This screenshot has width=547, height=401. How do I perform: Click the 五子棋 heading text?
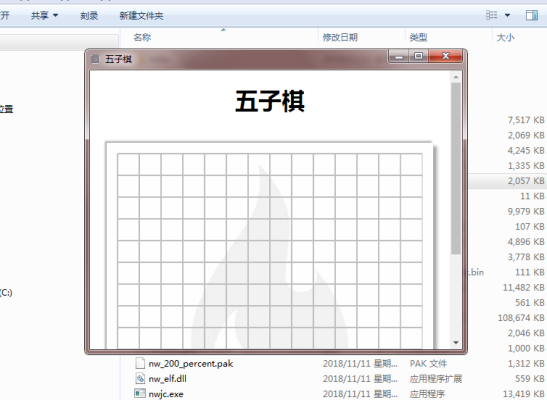270,102
